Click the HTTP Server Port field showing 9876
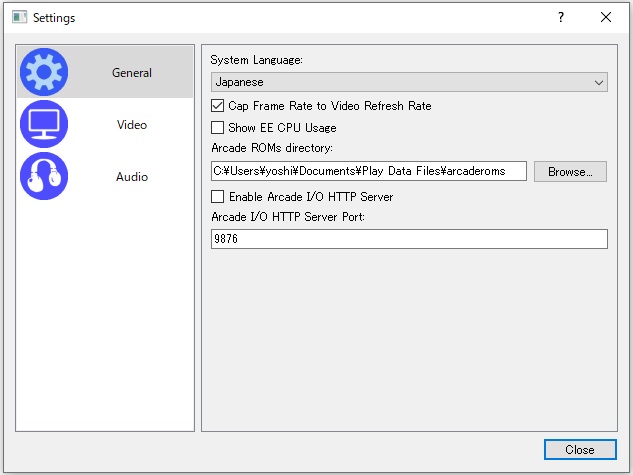 pos(408,239)
